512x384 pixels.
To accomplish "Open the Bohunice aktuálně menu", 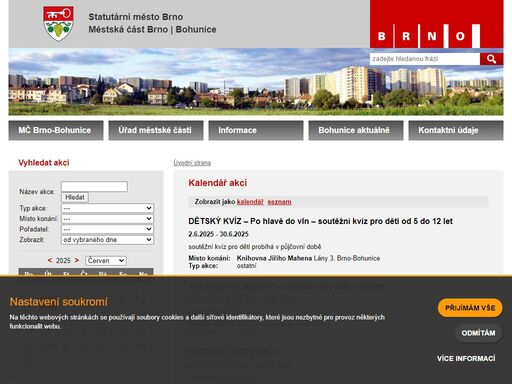I will (x=356, y=130).
